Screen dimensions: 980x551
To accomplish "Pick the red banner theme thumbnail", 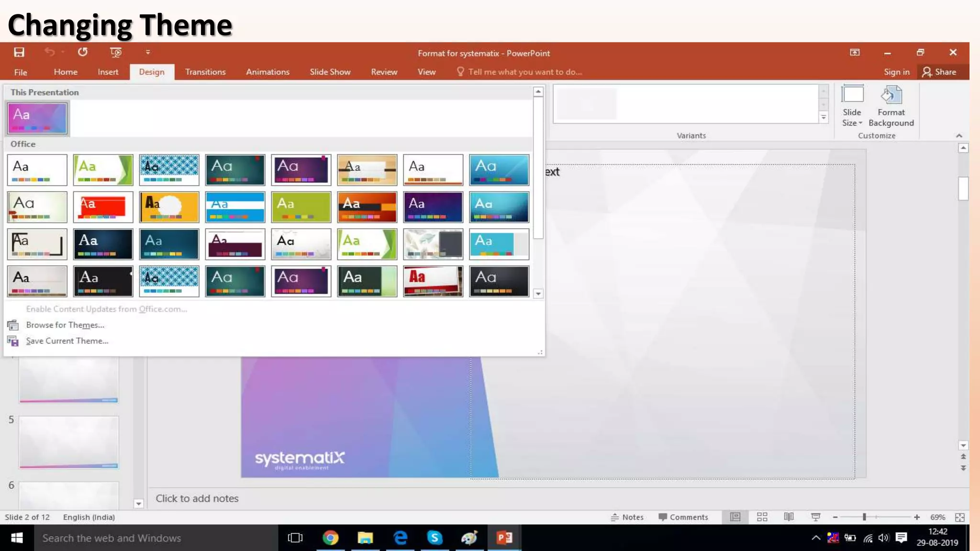I will click(103, 207).
